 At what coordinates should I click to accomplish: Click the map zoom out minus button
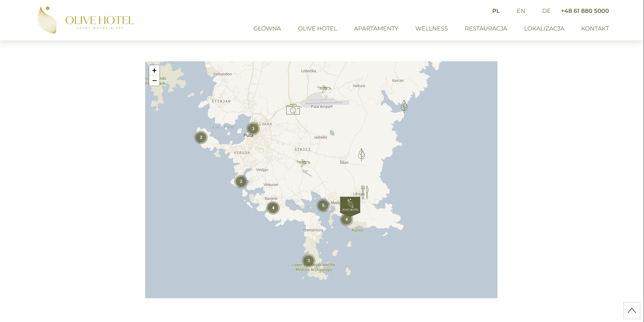point(154,81)
